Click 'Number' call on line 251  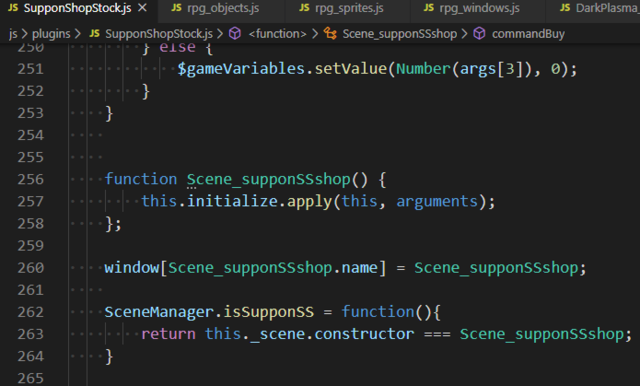tap(423, 69)
